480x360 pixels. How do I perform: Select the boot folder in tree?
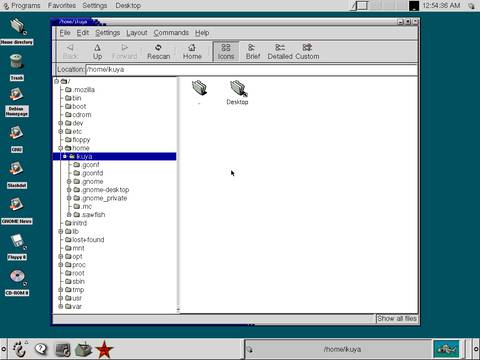point(76,106)
